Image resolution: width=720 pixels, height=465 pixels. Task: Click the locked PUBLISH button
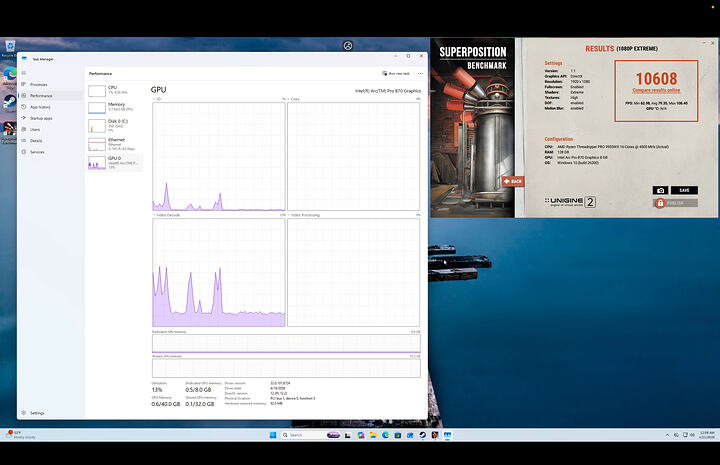(676, 203)
